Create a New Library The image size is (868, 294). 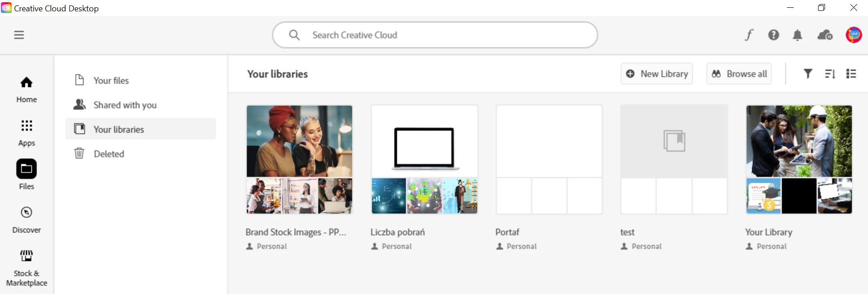click(x=657, y=73)
